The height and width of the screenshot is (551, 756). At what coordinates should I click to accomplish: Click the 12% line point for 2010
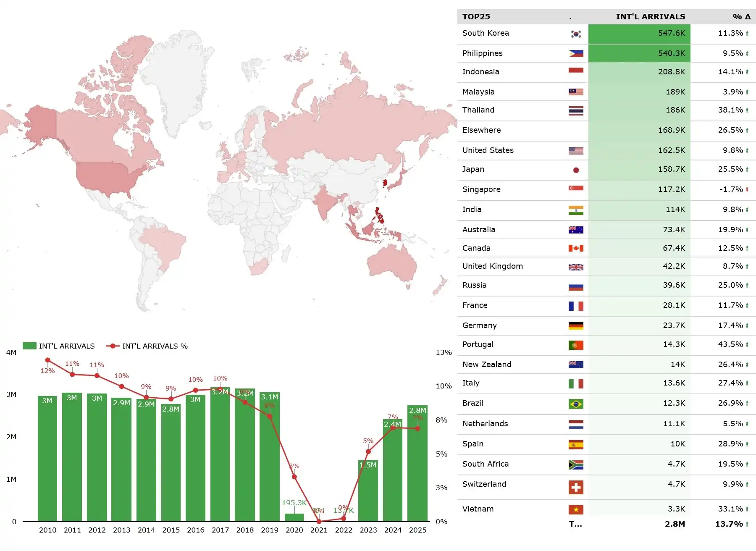tap(47, 360)
